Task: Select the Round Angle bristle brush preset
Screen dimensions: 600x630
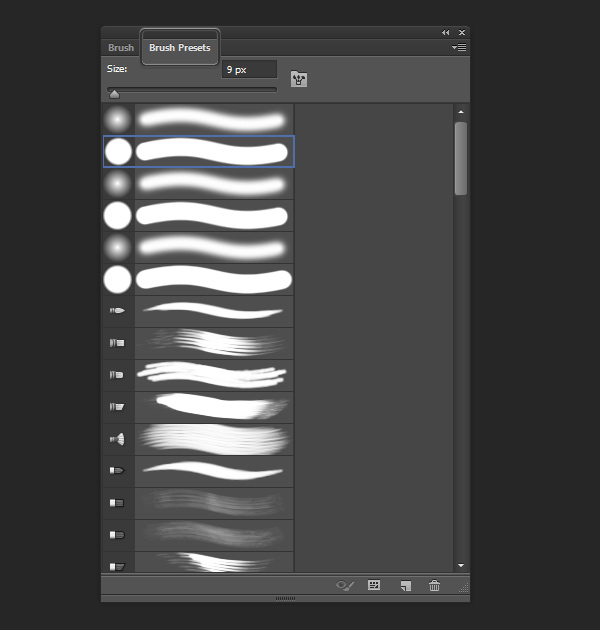Action: 199,407
